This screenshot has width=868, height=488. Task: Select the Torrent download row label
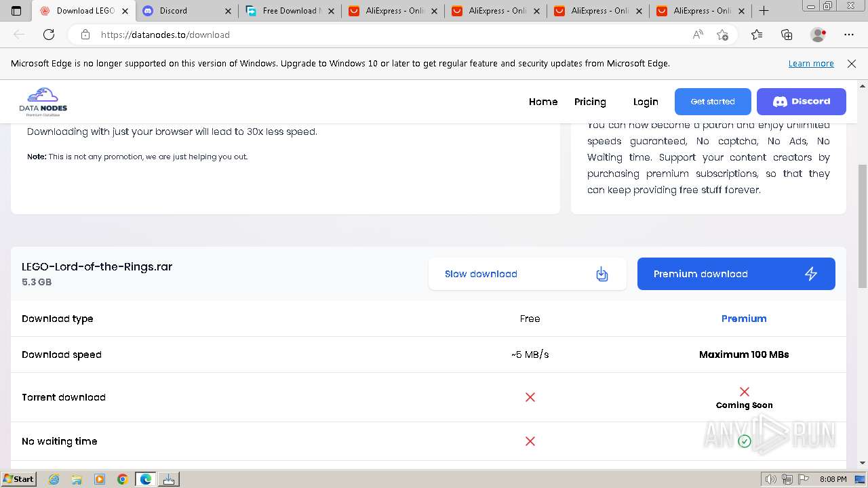click(64, 397)
